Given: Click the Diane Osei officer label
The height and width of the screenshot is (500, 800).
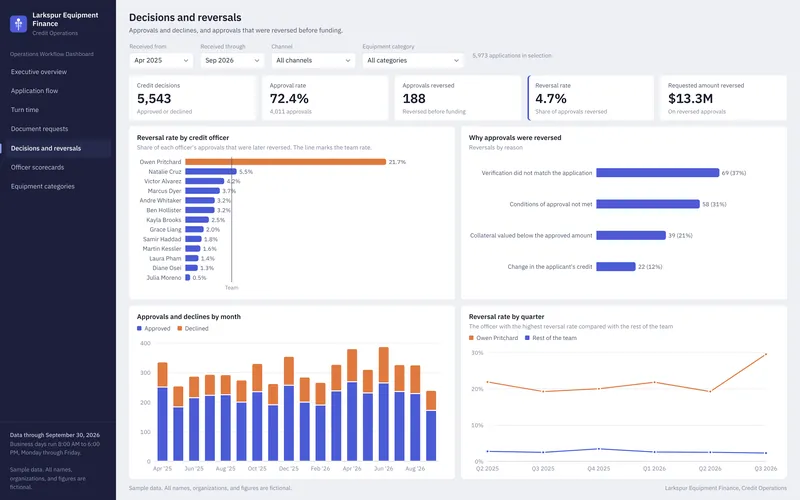Looking at the screenshot, I should (x=166, y=268).
